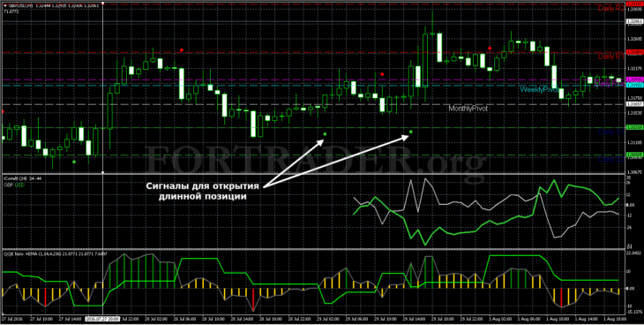
Task: Select the Daily R1 resistance label
Action: point(610,57)
